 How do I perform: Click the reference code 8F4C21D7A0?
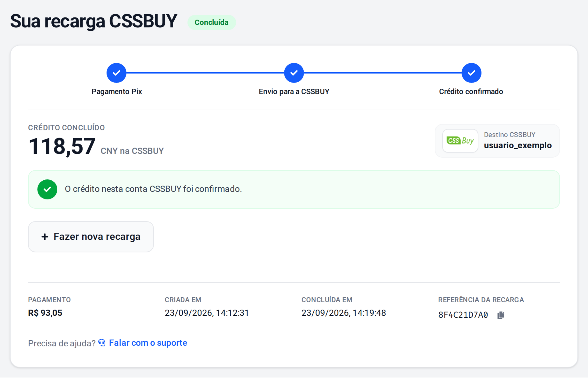[463, 315]
